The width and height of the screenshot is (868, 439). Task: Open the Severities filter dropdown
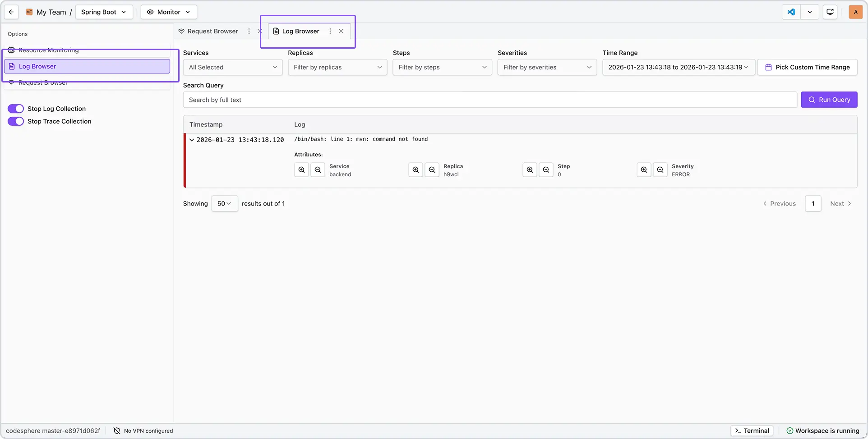547,67
